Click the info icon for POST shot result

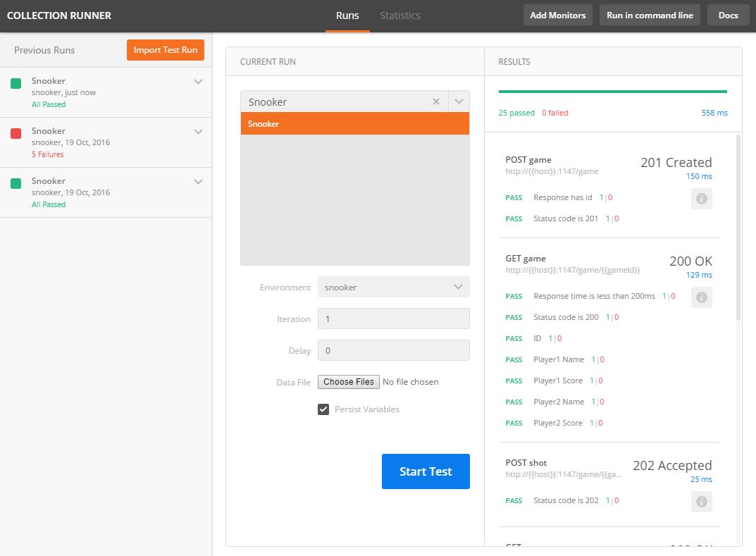click(x=702, y=502)
